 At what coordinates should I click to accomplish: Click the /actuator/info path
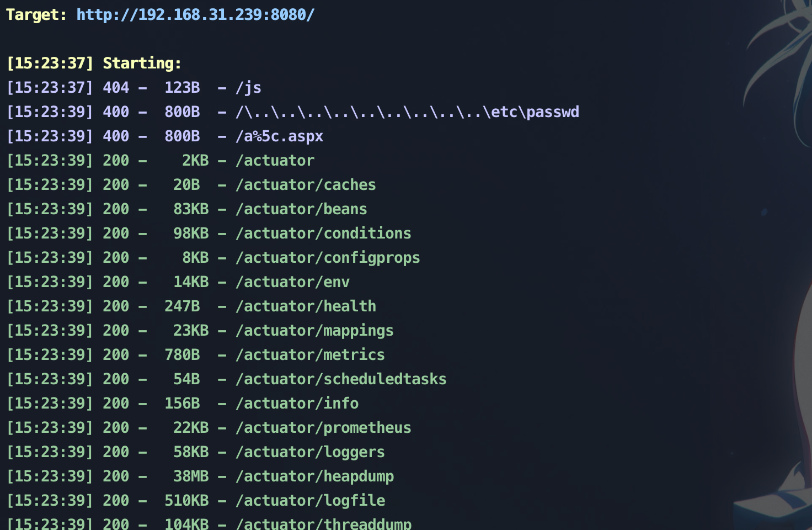click(x=297, y=404)
